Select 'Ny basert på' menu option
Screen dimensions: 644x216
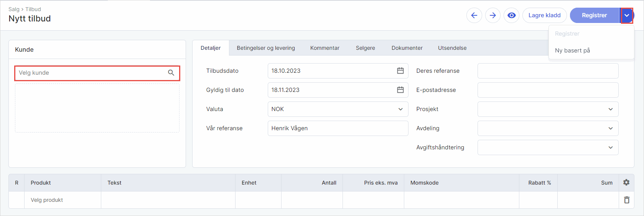tap(572, 51)
